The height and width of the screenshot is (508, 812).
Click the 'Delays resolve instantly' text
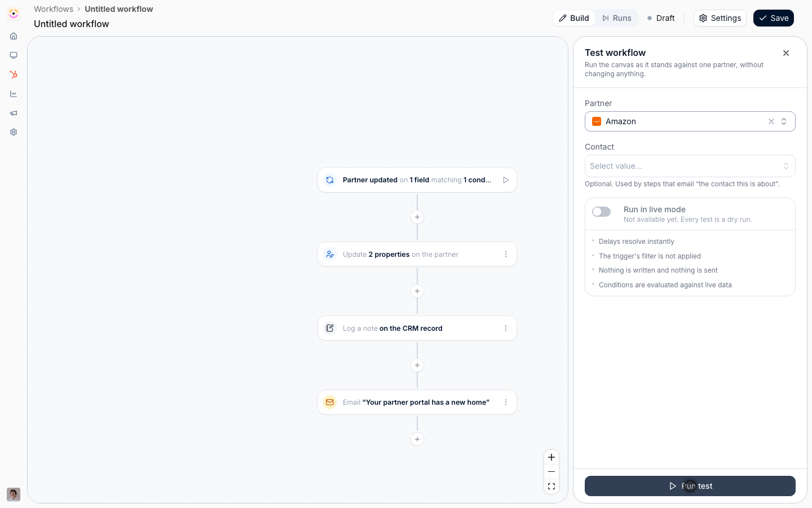click(x=637, y=242)
